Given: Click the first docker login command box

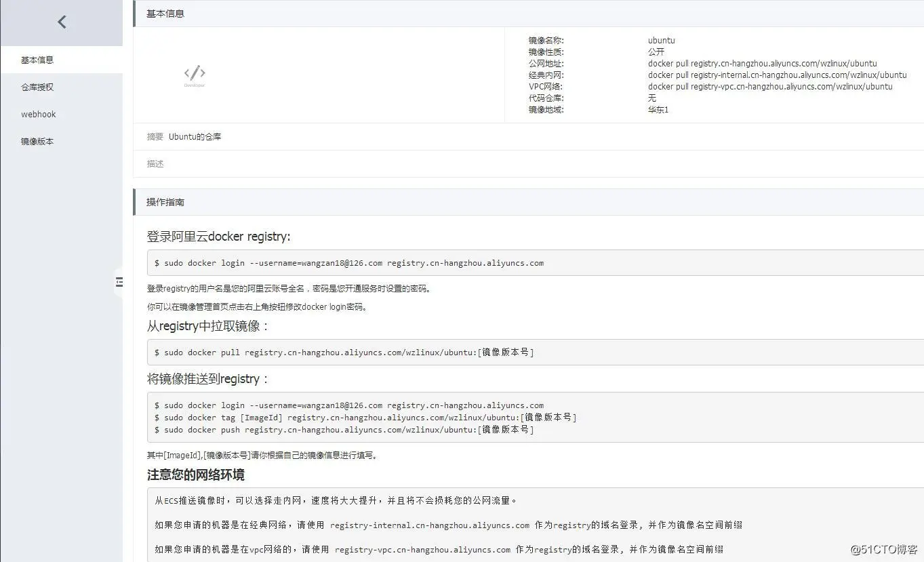Looking at the screenshot, I should [x=536, y=263].
